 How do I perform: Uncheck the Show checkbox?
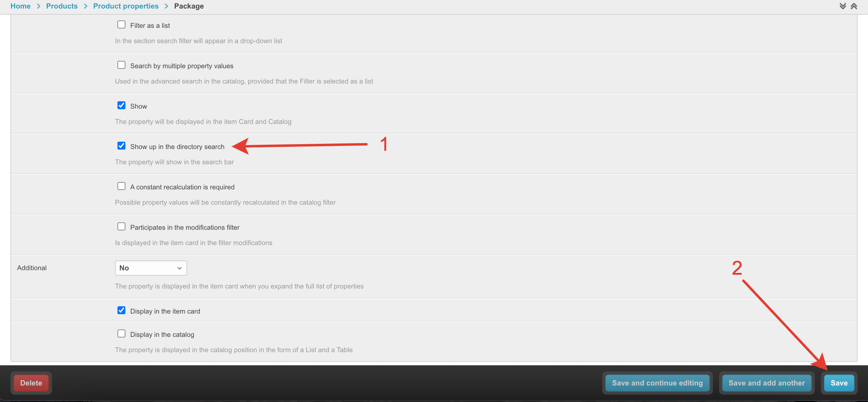click(121, 106)
